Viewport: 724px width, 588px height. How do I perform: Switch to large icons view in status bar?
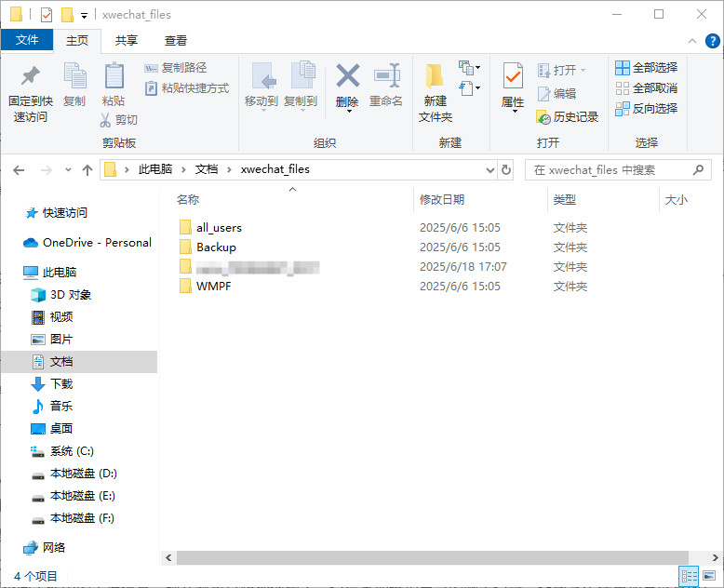(x=709, y=576)
